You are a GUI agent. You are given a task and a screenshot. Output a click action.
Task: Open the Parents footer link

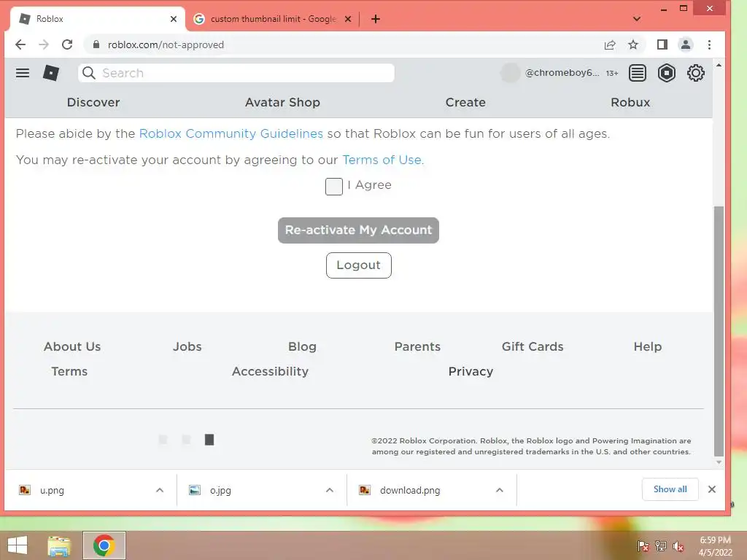[x=417, y=346]
